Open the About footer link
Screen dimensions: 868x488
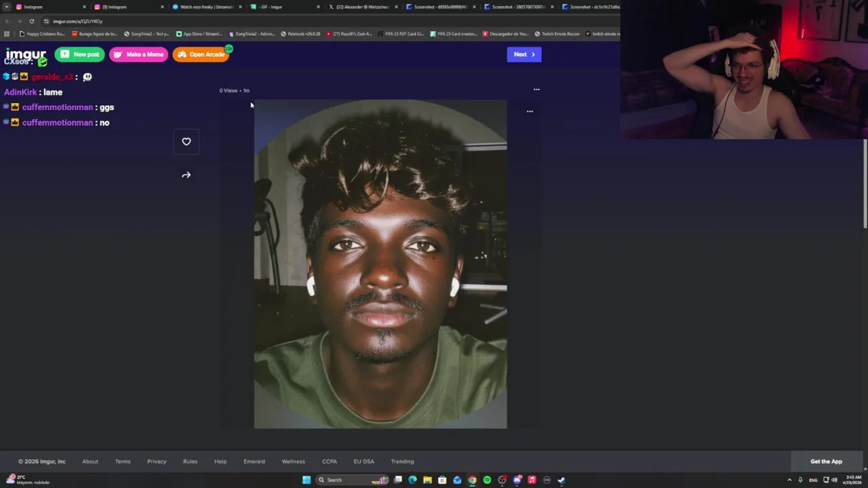coord(90,462)
